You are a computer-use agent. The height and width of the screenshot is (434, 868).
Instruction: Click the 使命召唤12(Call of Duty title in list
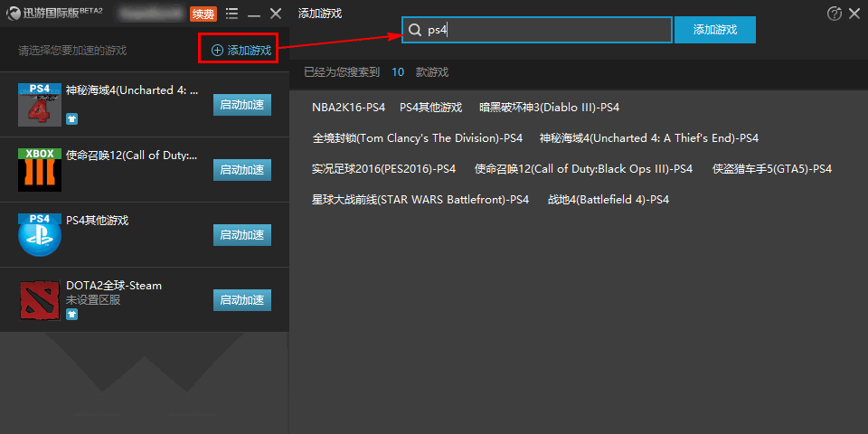[x=132, y=155]
